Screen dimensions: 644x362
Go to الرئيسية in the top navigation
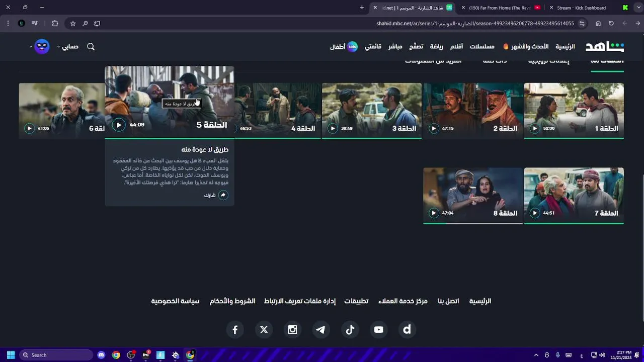coord(565,47)
